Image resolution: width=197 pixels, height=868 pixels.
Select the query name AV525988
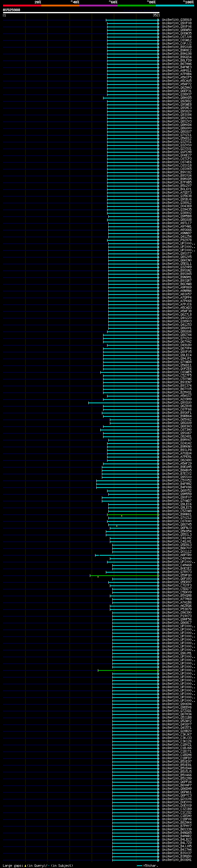(x=11, y=10)
